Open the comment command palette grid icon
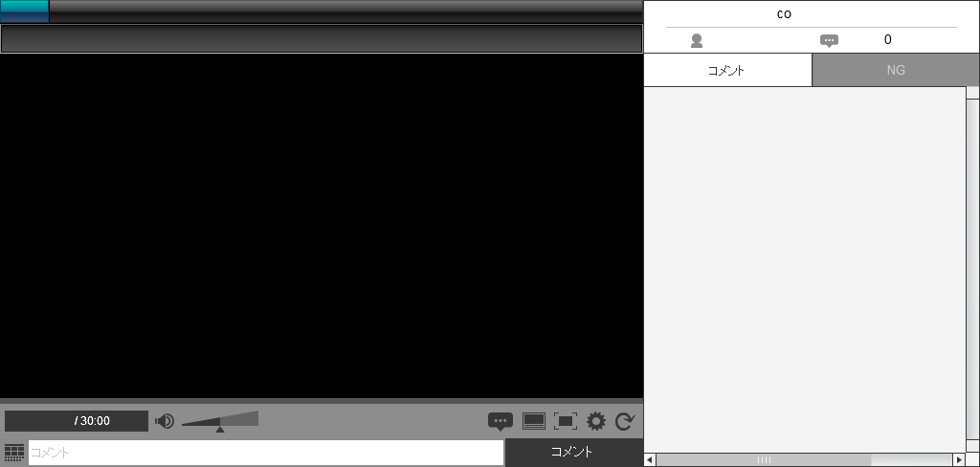The width and height of the screenshot is (980, 467). [x=14, y=453]
